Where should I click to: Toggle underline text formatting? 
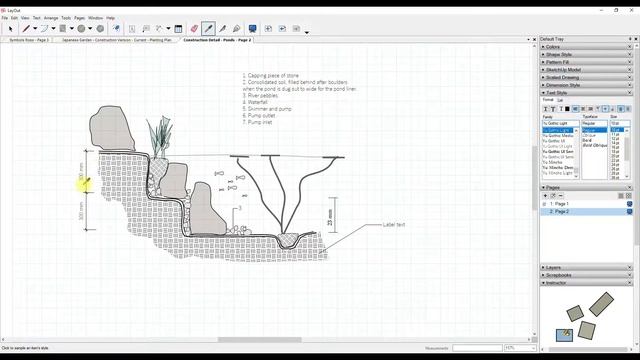point(545,109)
